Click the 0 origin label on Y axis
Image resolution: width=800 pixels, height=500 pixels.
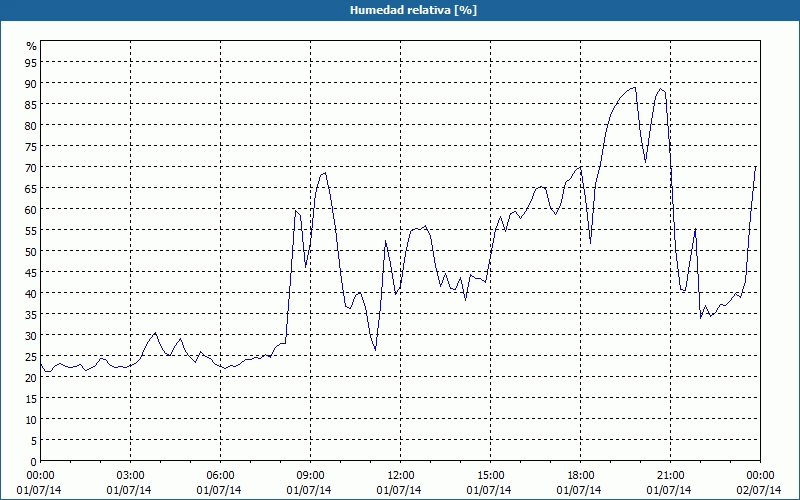[34, 462]
